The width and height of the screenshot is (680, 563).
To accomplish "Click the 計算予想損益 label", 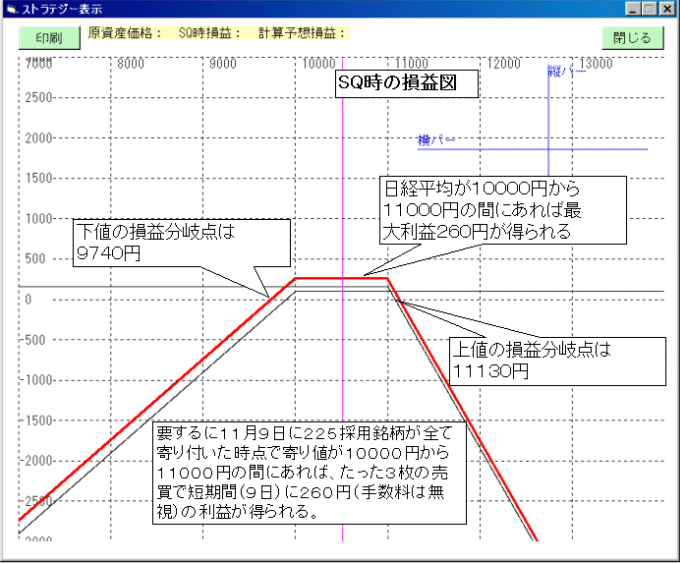I will pyautogui.click(x=302, y=33).
